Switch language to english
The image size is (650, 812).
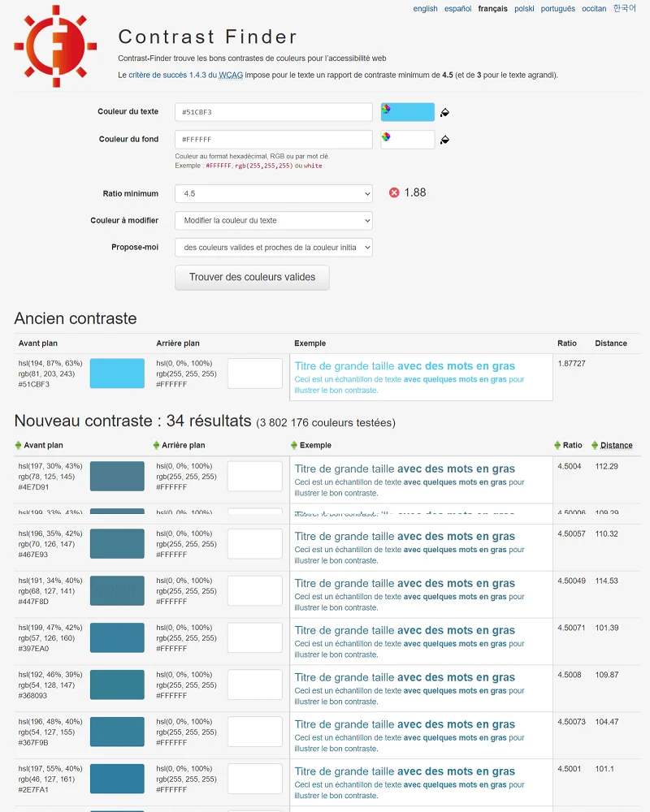(425, 9)
